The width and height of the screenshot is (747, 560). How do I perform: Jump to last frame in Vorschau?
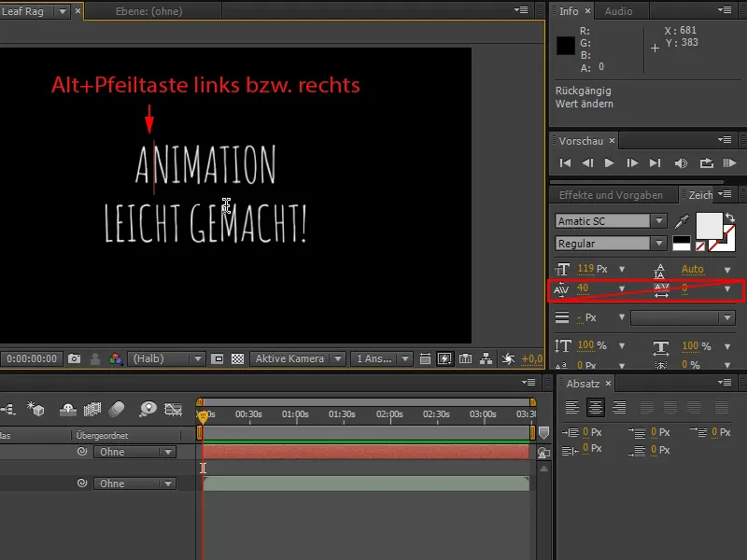tap(655, 162)
